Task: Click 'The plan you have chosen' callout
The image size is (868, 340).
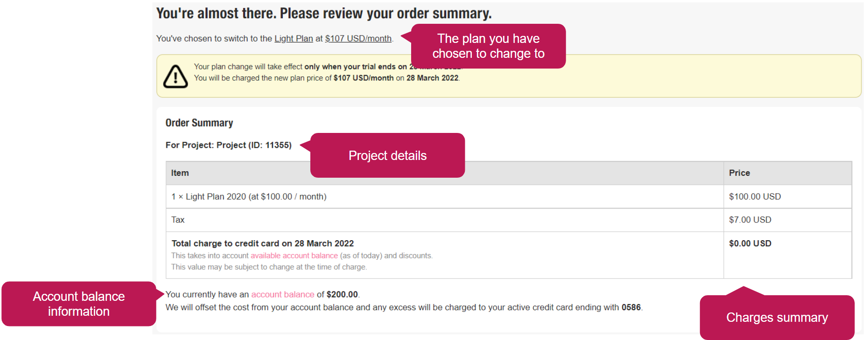Action: point(488,46)
